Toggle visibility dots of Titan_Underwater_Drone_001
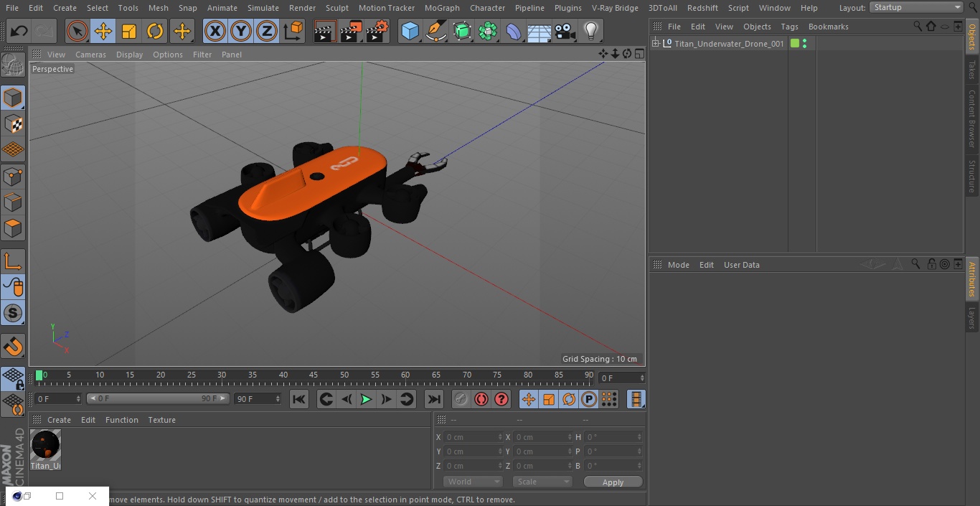 click(804, 44)
